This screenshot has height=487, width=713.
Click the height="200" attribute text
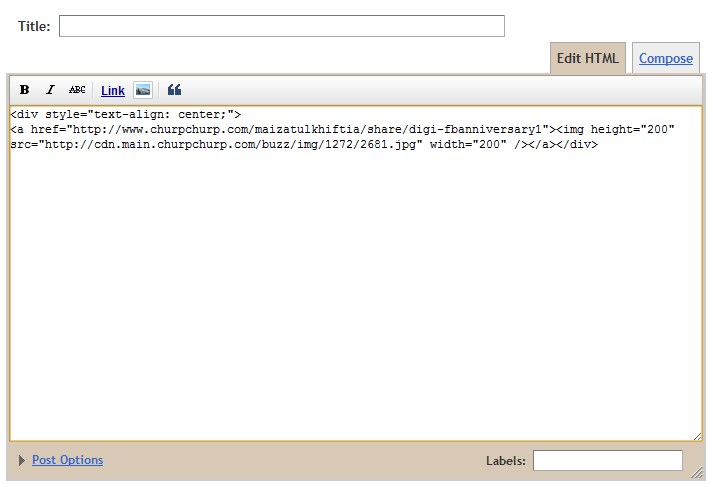tap(633, 130)
